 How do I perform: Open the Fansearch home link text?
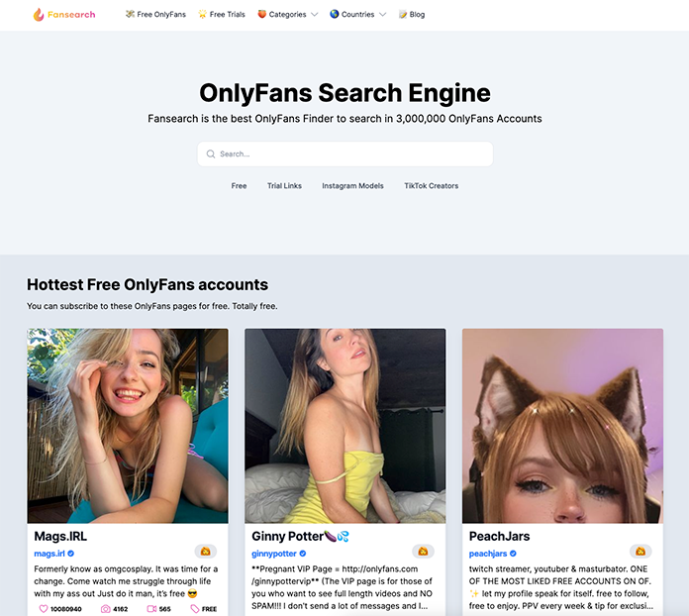click(71, 15)
